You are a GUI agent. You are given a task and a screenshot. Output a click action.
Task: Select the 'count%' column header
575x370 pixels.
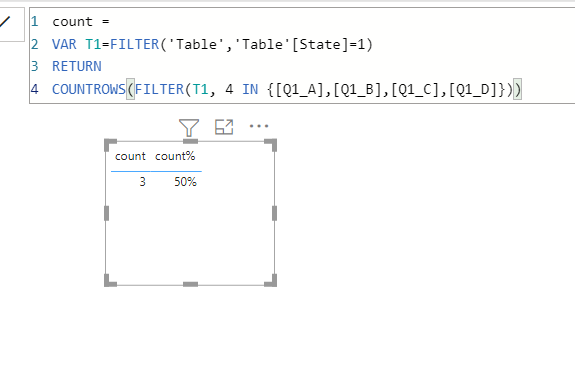click(x=175, y=156)
